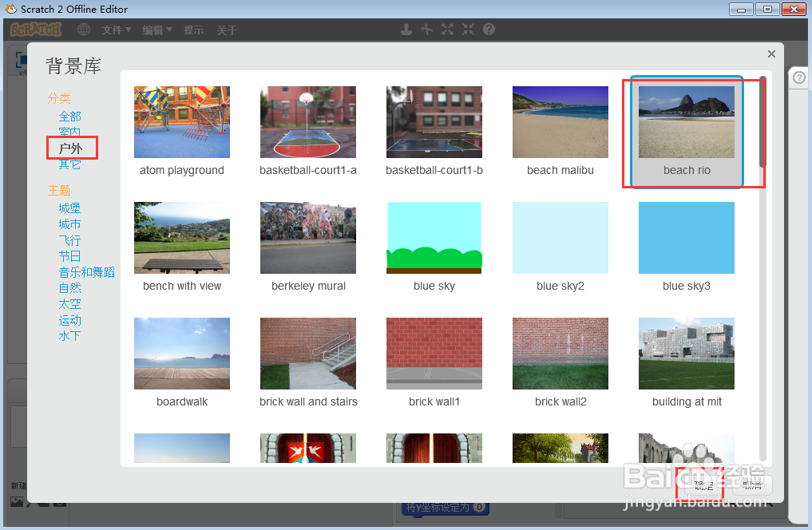Select the duplicate stamp tool

pyautogui.click(x=406, y=30)
